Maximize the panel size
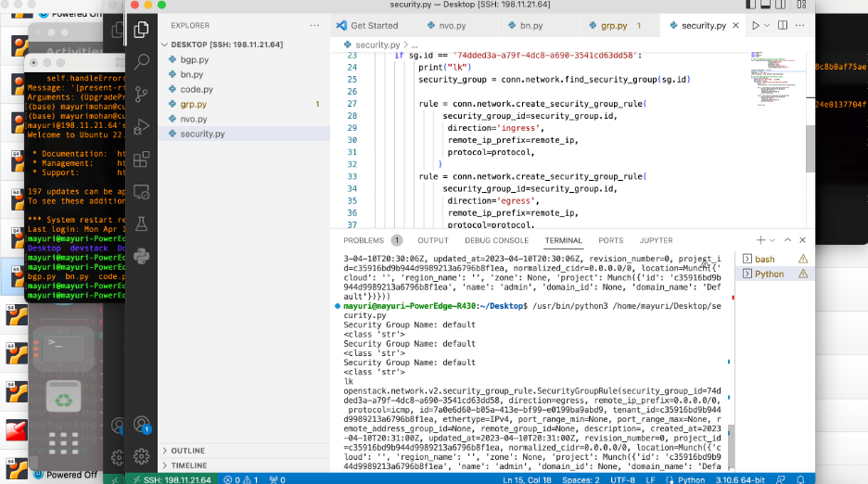This screenshot has width=868, height=484. [787, 240]
